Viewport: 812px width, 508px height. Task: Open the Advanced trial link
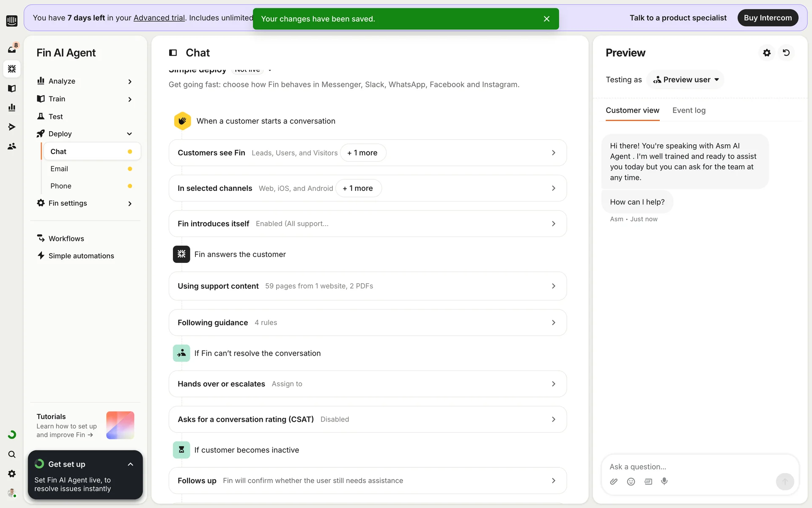[x=159, y=18]
